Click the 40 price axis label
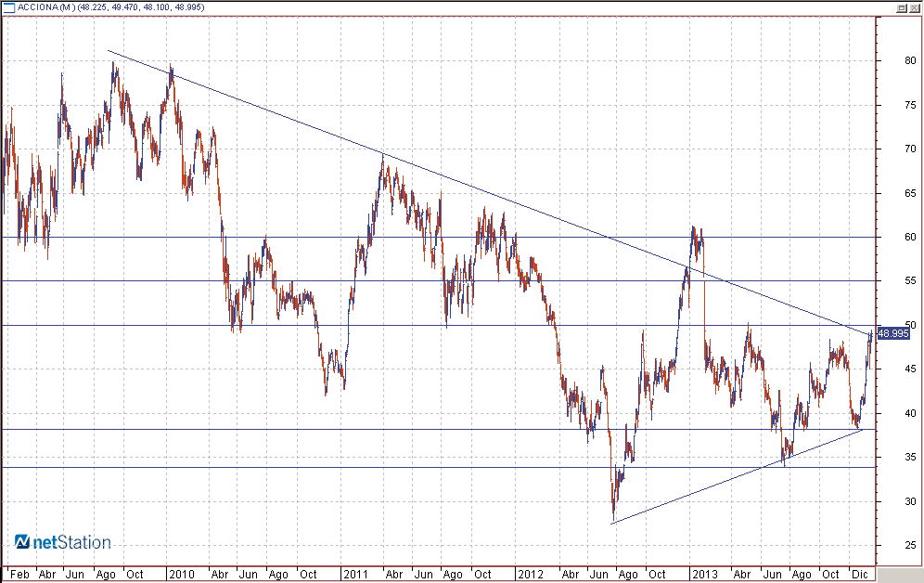This screenshot has width=924, height=583. [x=910, y=413]
